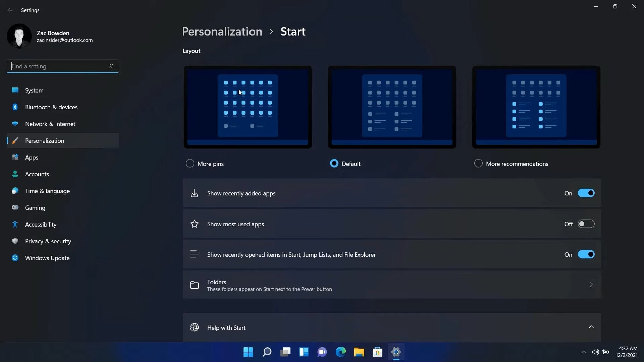Open the Folders settings page
This screenshot has height=362, width=644.
click(x=392, y=285)
